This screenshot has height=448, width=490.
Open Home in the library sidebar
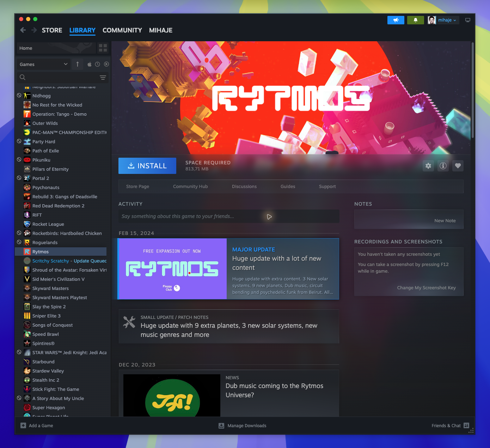click(56, 48)
